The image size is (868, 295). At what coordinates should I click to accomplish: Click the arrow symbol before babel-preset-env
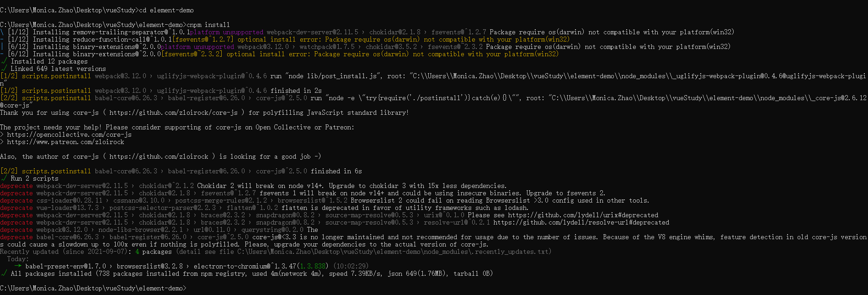(18, 266)
